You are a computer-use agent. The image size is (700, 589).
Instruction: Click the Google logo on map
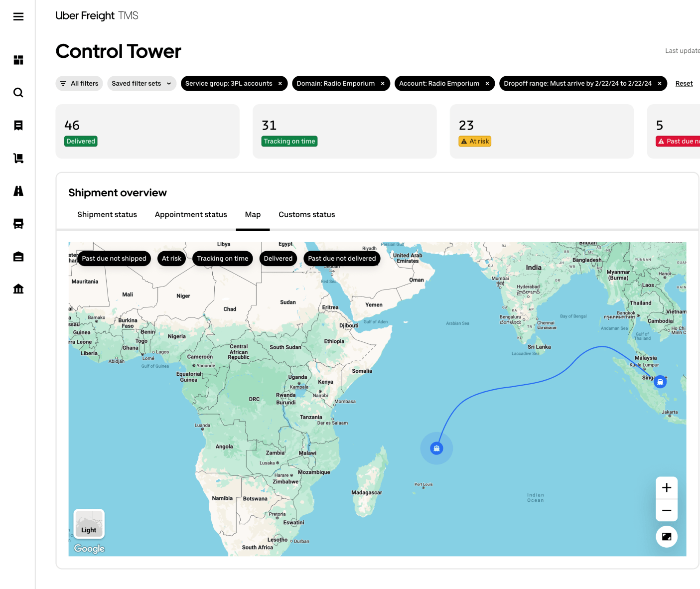[x=90, y=549]
